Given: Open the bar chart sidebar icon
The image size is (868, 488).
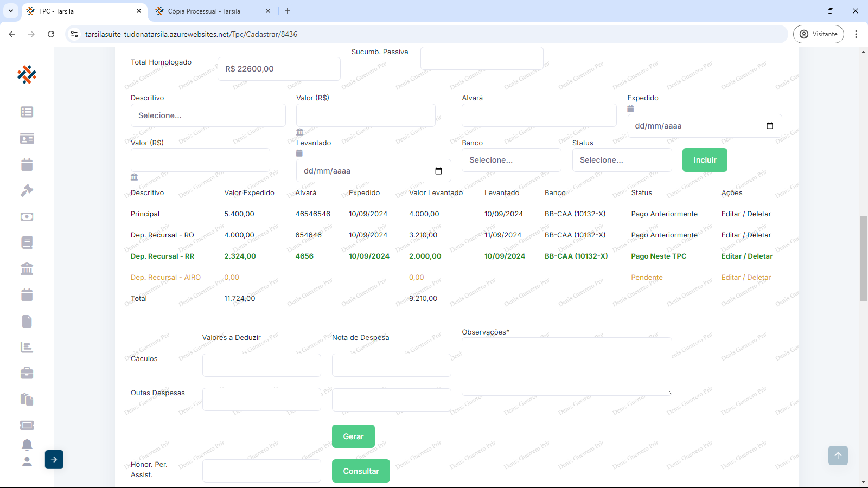Looking at the screenshot, I should point(27,347).
